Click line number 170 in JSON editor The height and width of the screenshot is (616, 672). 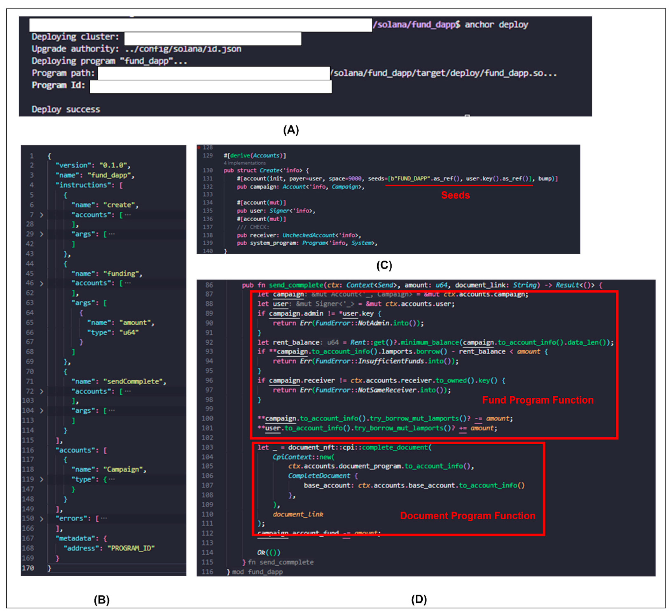28,568
